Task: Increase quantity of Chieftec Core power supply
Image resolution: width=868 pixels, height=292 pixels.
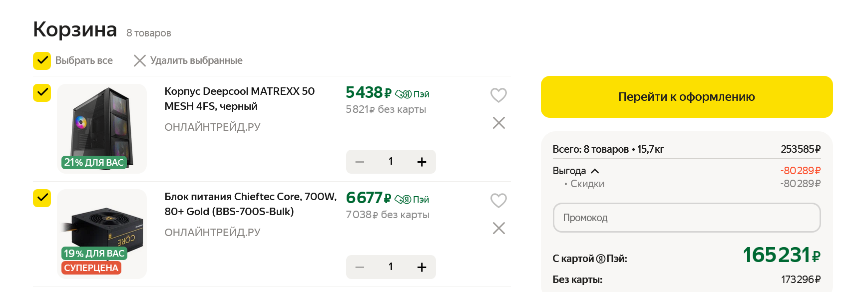Action: click(422, 267)
